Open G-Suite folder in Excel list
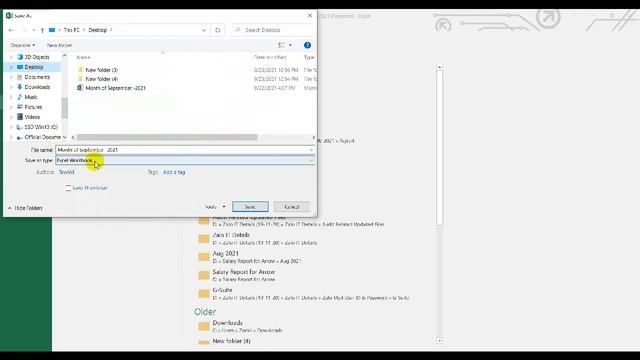640x360 pixels. (x=304, y=294)
